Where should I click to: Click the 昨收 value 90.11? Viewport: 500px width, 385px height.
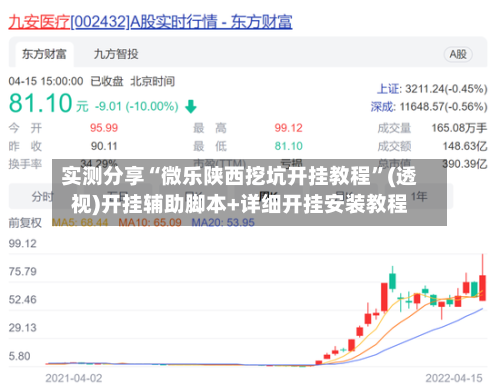coord(104,146)
